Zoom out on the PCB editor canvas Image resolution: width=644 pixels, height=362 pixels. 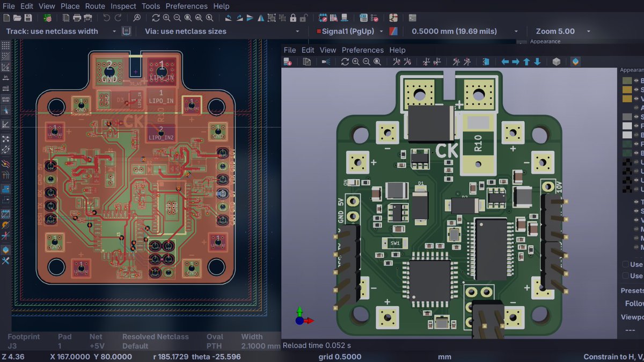(177, 18)
